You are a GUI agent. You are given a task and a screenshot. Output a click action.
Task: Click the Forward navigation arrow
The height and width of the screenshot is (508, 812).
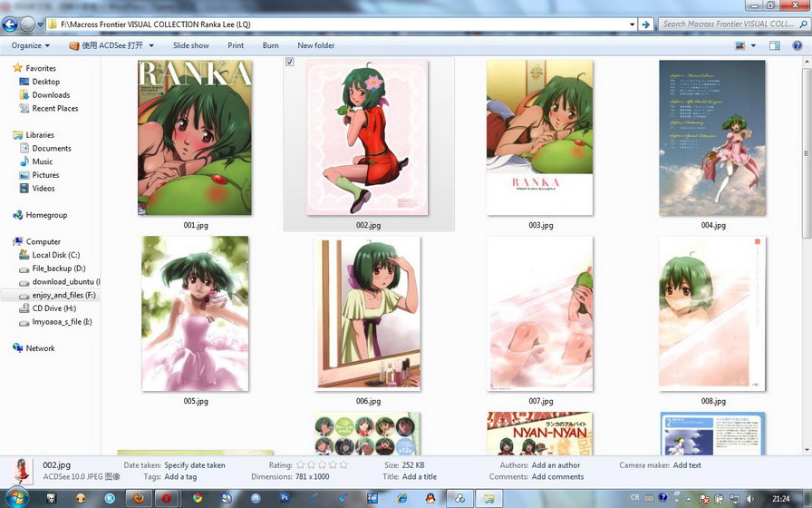(x=27, y=24)
